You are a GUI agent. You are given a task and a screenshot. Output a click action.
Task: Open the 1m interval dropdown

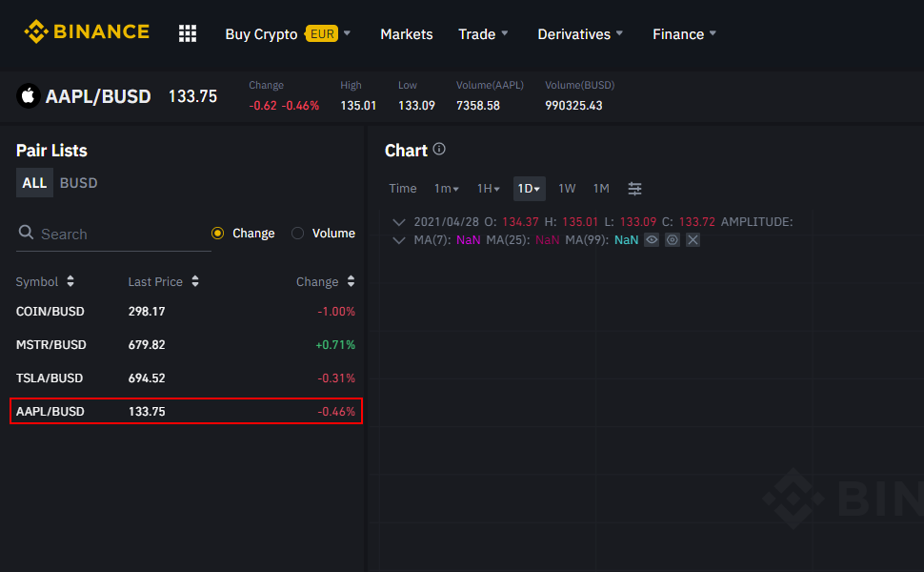coord(447,189)
